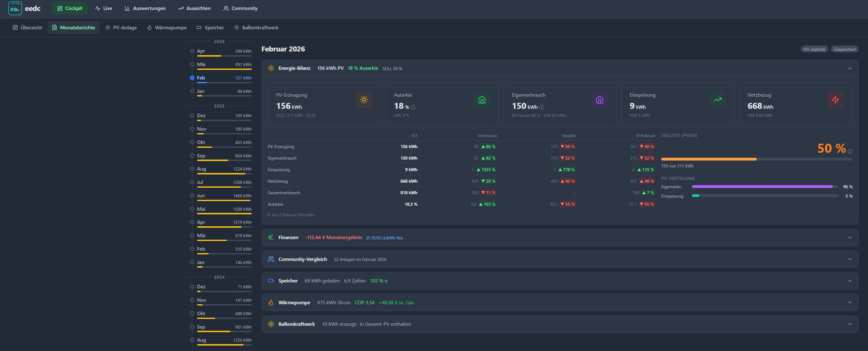
Task: Click the trending arrow icon in Einspeisung card
Action: (717, 100)
